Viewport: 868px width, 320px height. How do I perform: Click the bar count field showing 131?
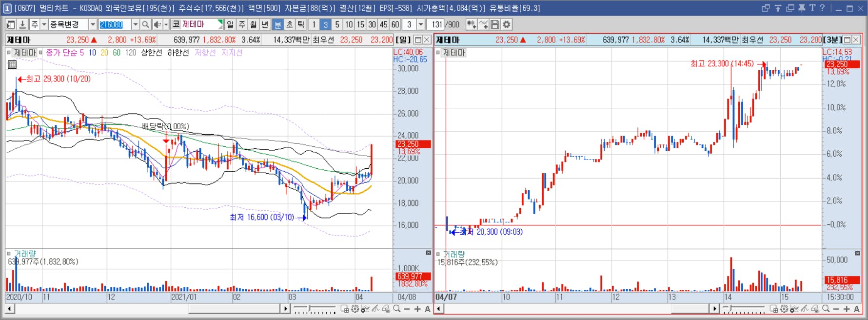(435, 24)
